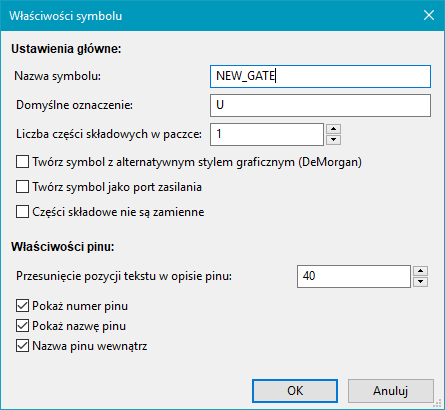445x410 pixels.
Task: Increase the przesunięcie pozycji tekstu value
Action: 420,271
